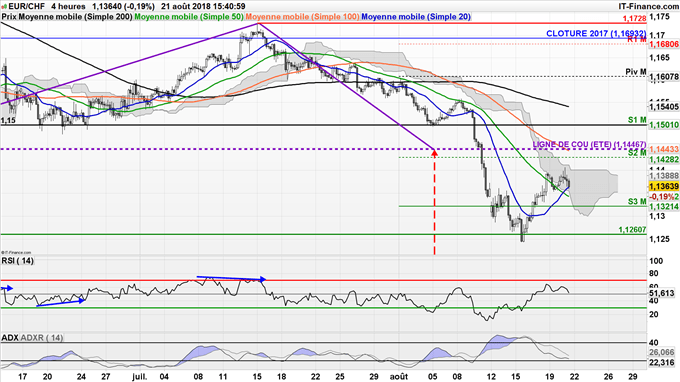Screen dimensions: 680x382
Task: Select 'Prix Moyenne mobile (Simple 200)' legend entry
Action: 67,16
